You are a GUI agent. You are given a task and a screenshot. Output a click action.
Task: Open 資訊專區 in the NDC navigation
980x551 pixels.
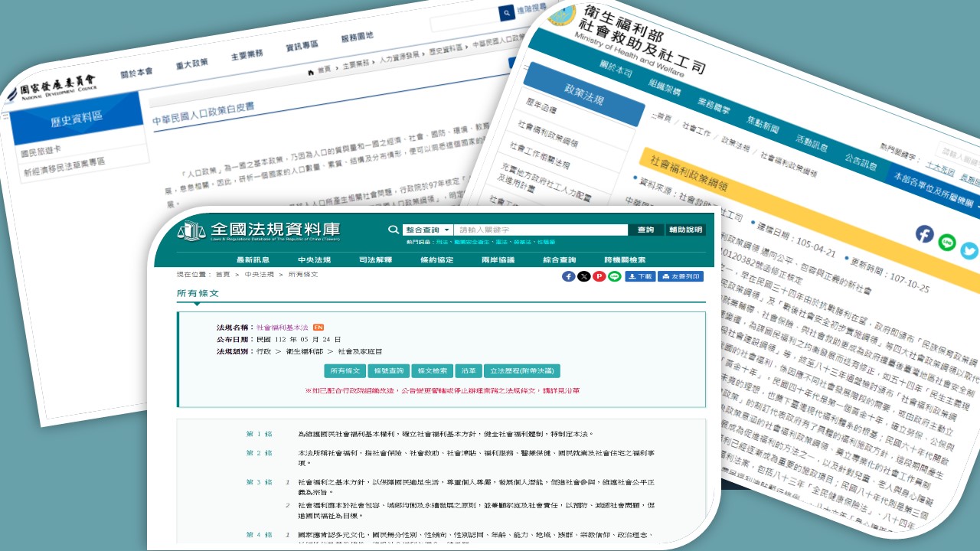pyautogui.click(x=302, y=45)
